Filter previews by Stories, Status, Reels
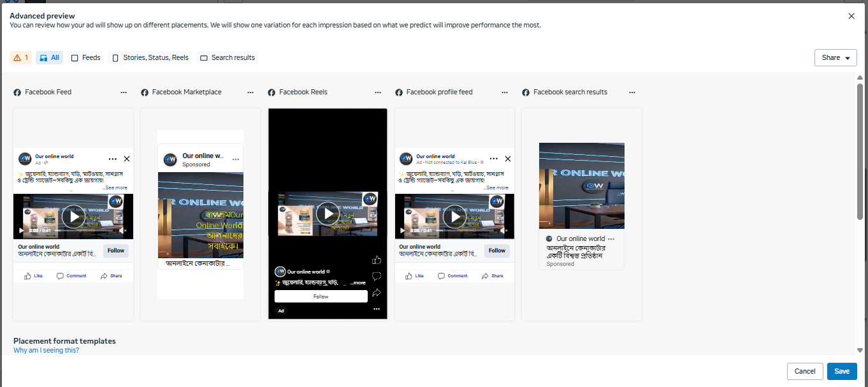This screenshot has width=868, height=387. click(150, 57)
